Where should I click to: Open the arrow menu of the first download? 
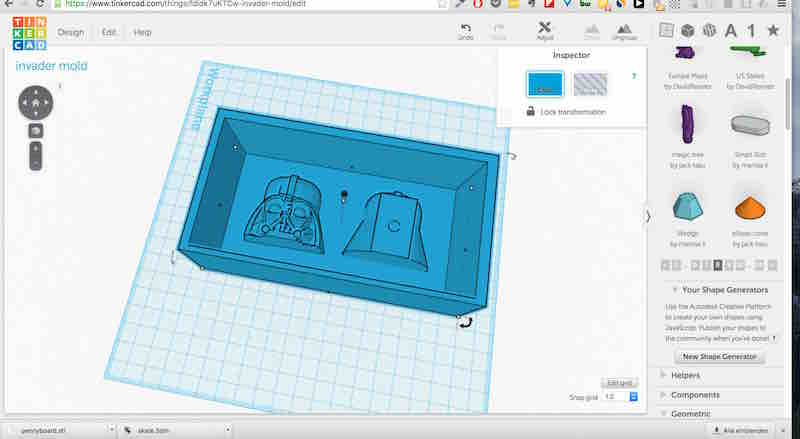(112, 430)
